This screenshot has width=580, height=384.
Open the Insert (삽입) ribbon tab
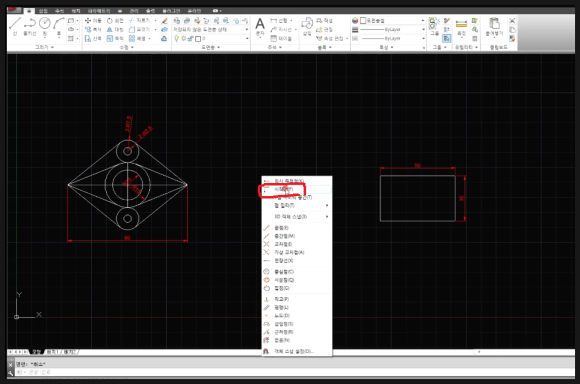(x=43, y=11)
